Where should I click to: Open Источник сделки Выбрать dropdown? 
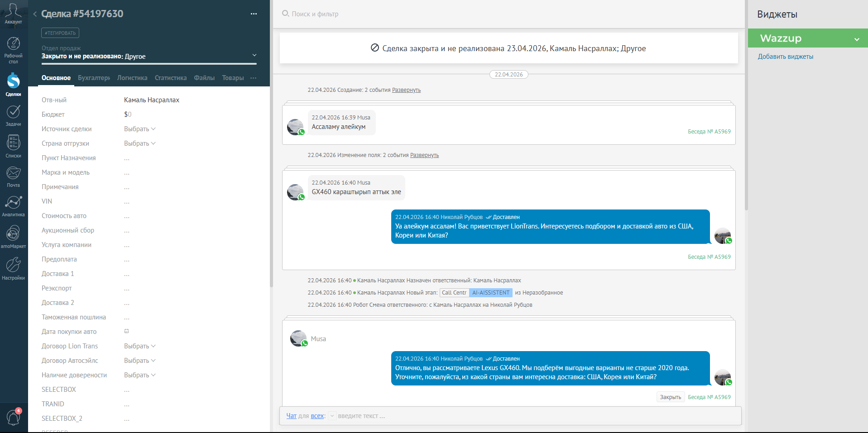tap(139, 129)
